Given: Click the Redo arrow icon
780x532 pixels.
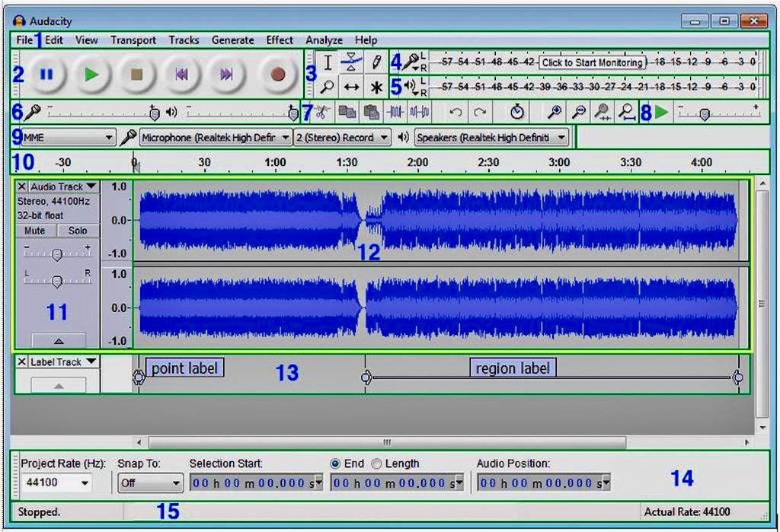Looking at the screenshot, I should pyautogui.click(x=480, y=112).
